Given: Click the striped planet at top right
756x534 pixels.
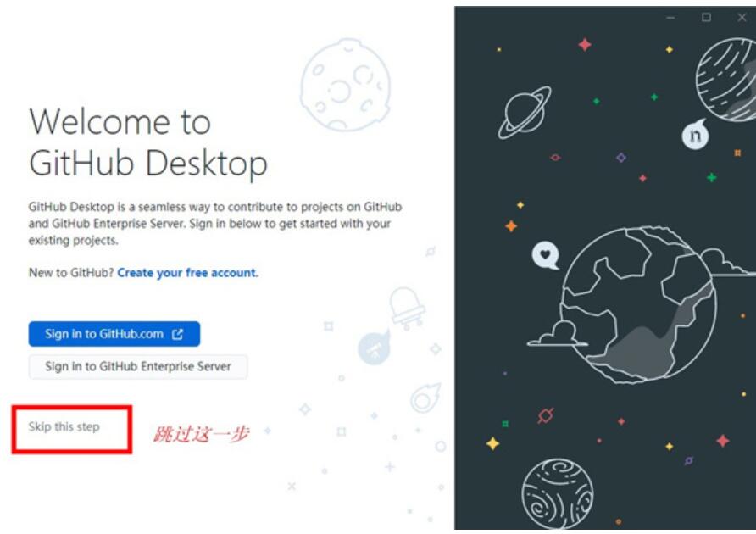Looking at the screenshot, I should pos(726,80).
